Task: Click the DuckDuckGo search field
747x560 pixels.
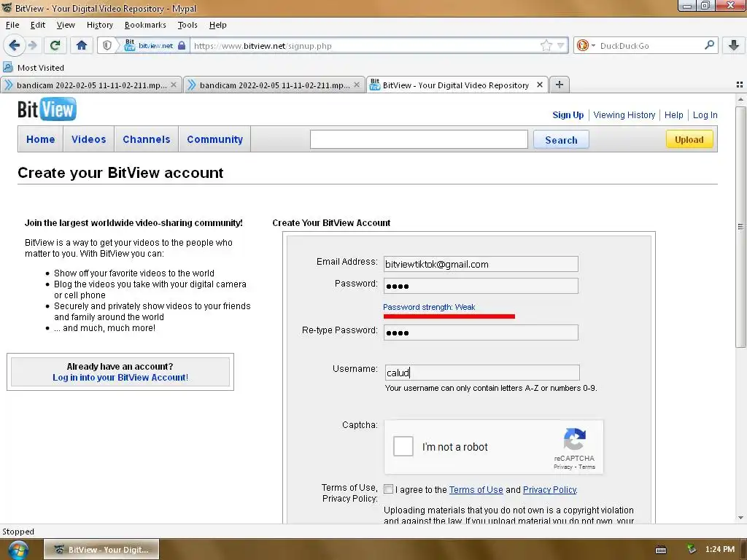Action: click(650, 46)
